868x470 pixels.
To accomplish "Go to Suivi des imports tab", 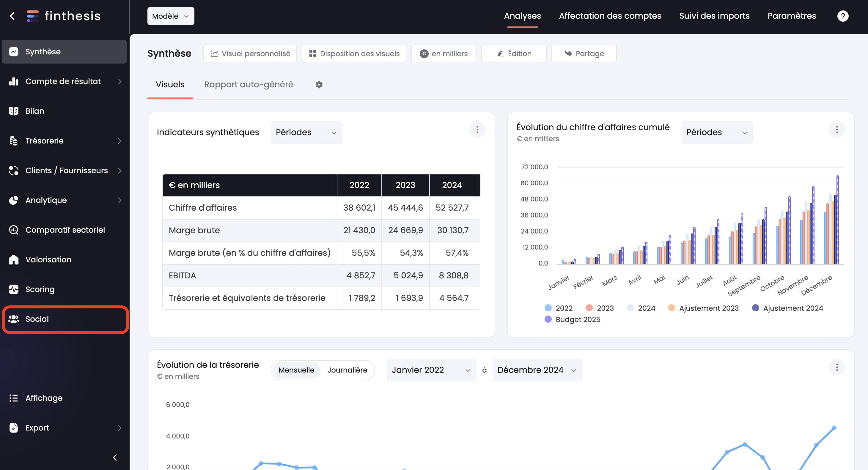I will point(714,16).
